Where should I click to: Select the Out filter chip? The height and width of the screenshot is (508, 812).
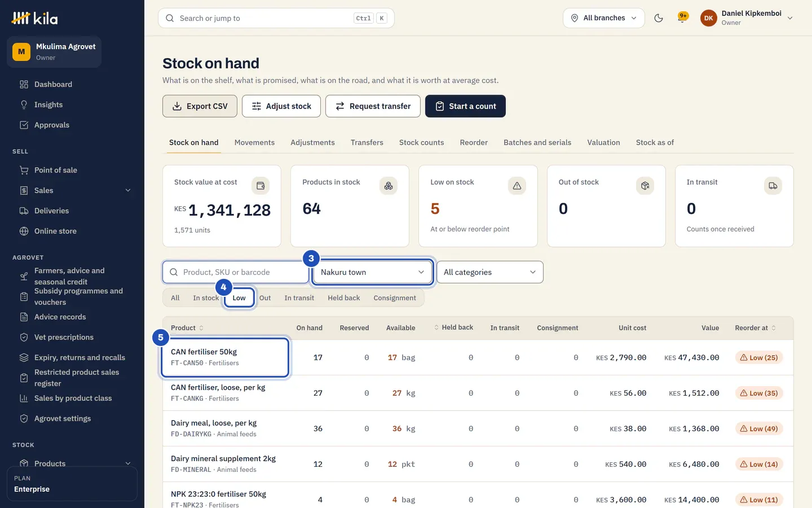265,298
